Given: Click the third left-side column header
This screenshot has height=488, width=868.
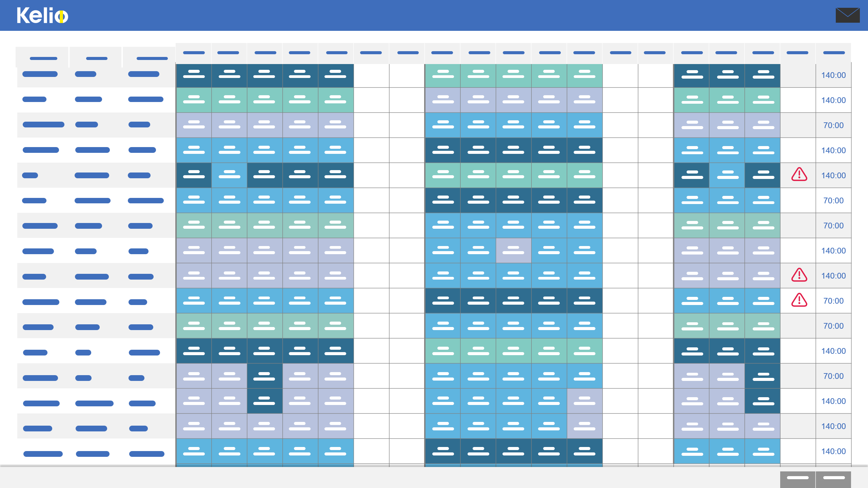Looking at the screenshot, I should click(152, 58).
